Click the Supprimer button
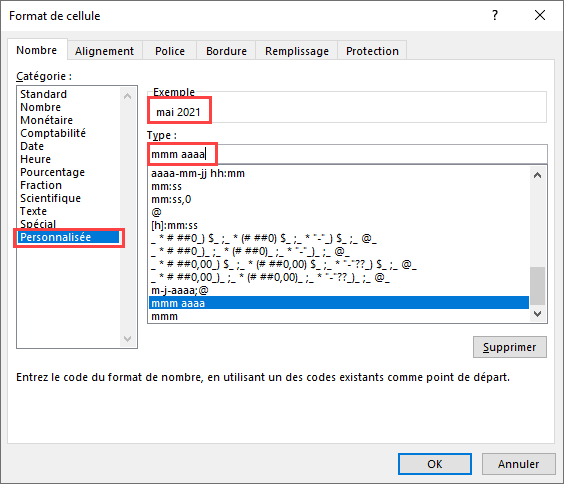This screenshot has height=484, width=564. click(x=510, y=347)
